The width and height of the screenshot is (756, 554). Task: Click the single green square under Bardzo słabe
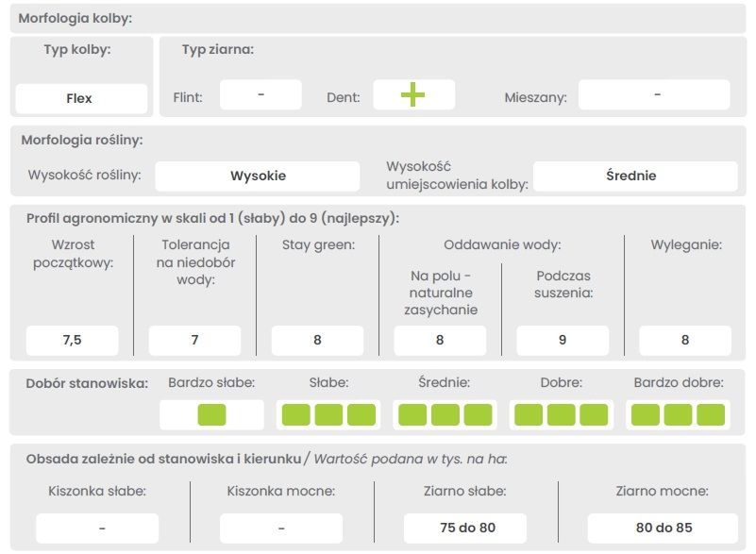(212, 414)
